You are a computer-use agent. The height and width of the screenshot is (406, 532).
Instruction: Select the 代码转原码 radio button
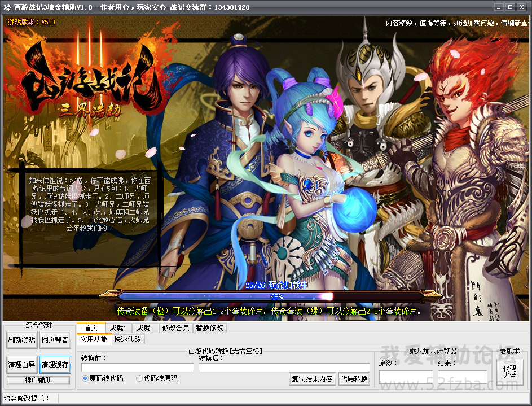157,378
